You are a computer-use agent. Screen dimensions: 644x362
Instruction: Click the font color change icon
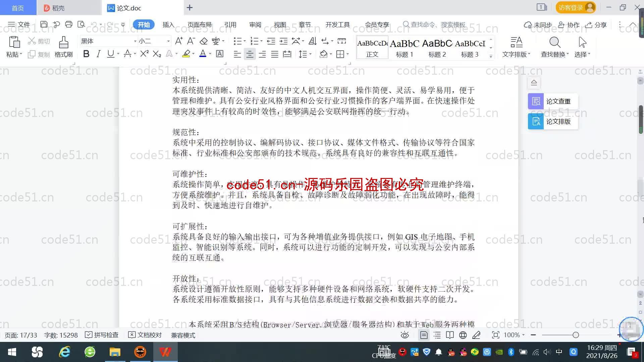coord(203,54)
